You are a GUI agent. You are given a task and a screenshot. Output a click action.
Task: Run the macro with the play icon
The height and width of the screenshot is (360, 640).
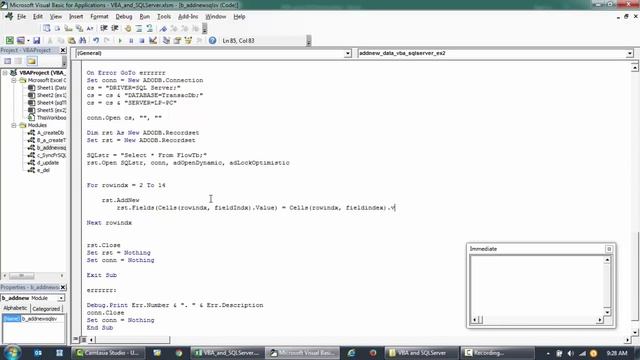pyautogui.click(x=120, y=40)
